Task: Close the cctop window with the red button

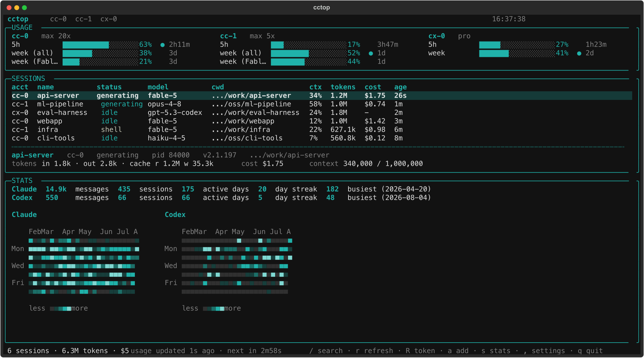Action: 9,8
